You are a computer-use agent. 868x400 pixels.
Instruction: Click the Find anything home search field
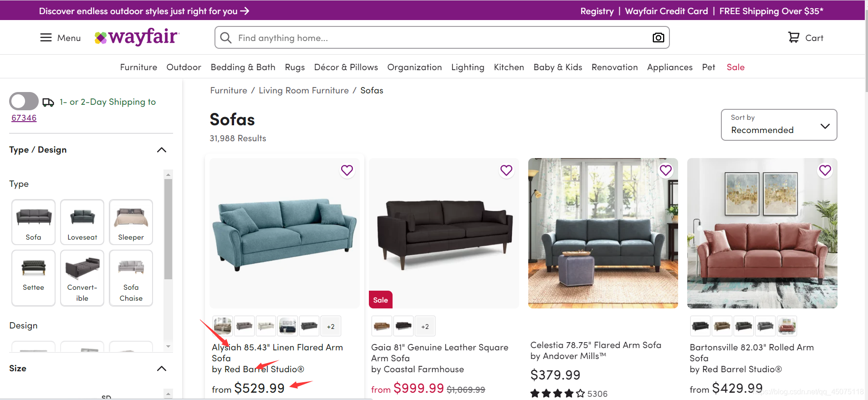442,38
